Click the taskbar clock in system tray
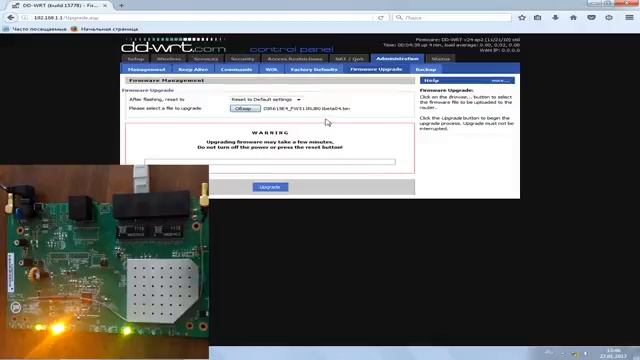Image resolution: width=640 pixels, height=360 pixels. pyautogui.click(x=613, y=353)
